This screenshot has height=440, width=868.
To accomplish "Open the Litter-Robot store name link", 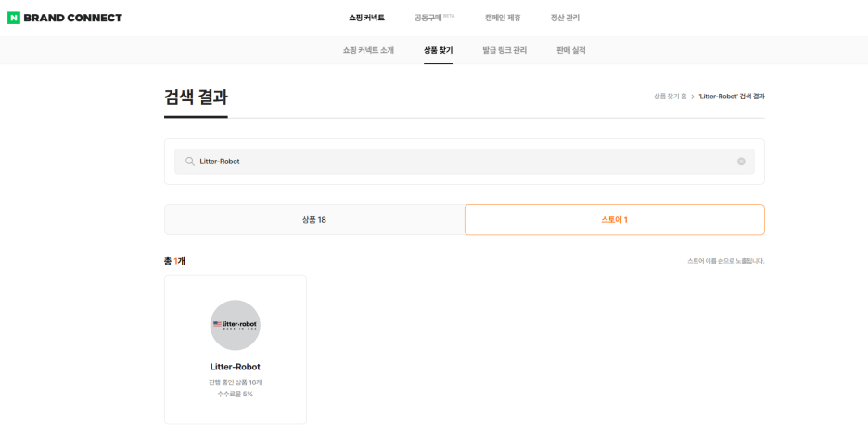I will click(x=236, y=367).
